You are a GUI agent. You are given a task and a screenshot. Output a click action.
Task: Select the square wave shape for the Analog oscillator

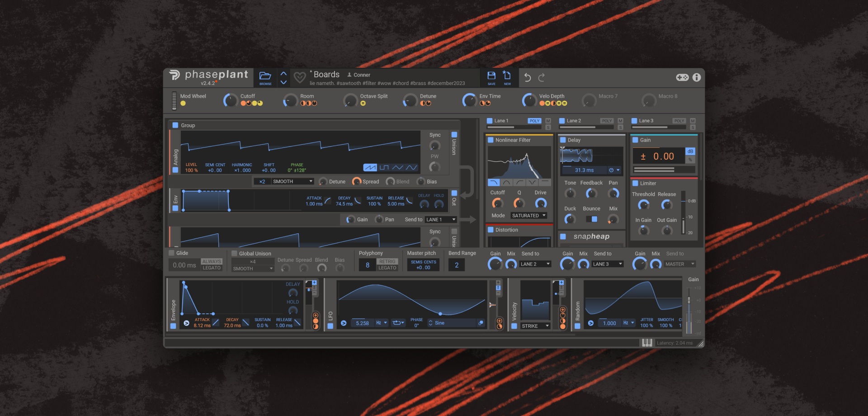[x=385, y=167]
